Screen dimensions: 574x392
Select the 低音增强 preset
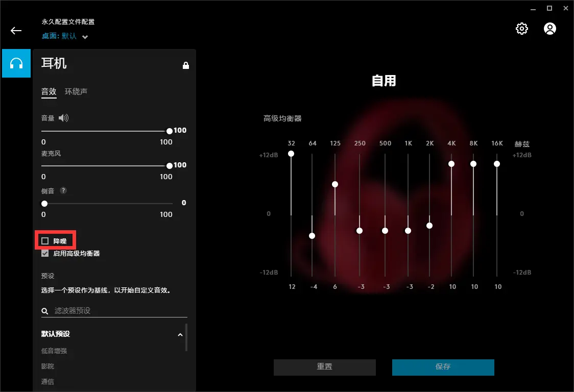pyautogui.click(x=54, y=351)
